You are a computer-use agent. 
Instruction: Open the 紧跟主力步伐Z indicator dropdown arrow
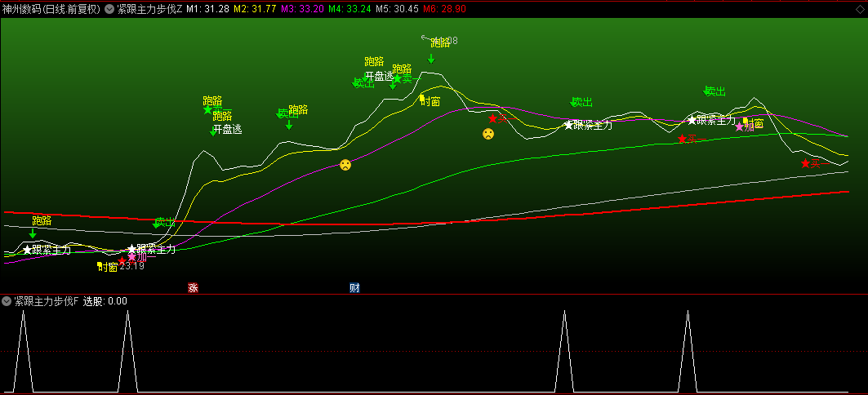tap(109, 9)
